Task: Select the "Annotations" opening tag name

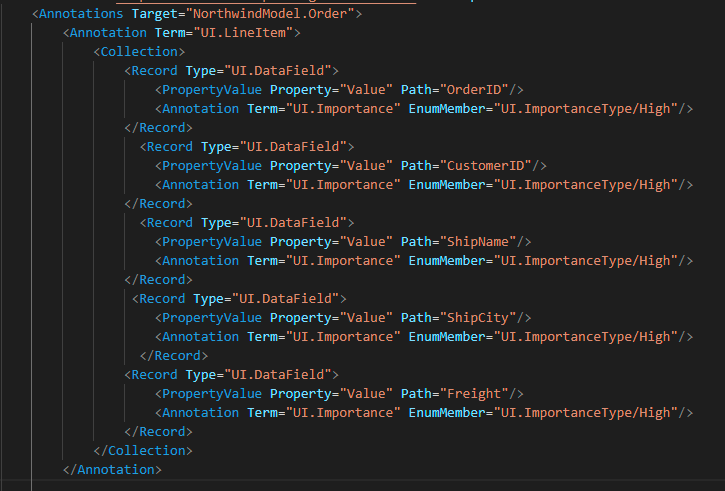Action: [x=81, y=14]
